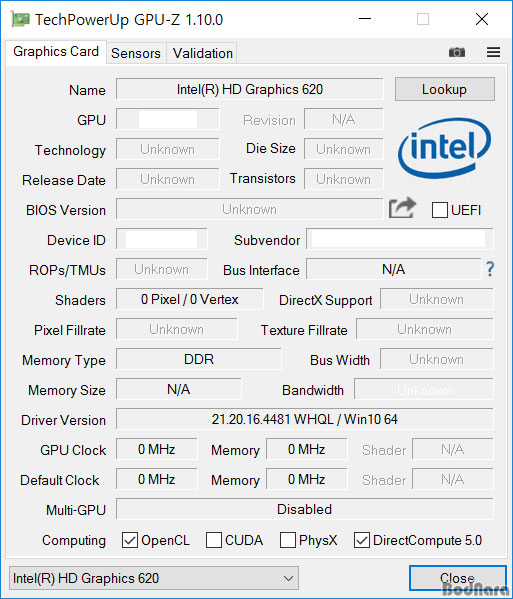The height and width of the screenshot is (599, 513).
Task: Click the Close button
Action: click(458, 578)
